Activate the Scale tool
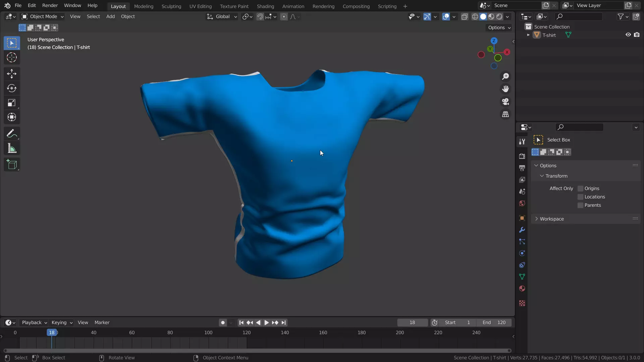644x362 pixels. click(x=12, y=103)
